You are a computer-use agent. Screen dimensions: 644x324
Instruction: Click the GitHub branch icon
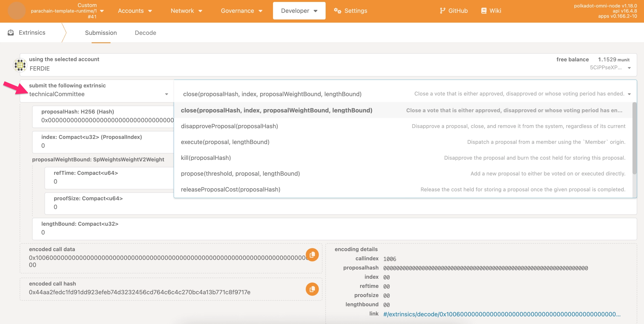coord(442,11)
